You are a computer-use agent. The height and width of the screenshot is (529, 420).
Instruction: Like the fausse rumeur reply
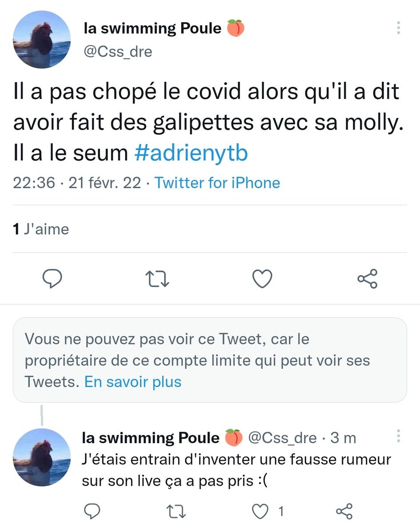pos(260,512)
